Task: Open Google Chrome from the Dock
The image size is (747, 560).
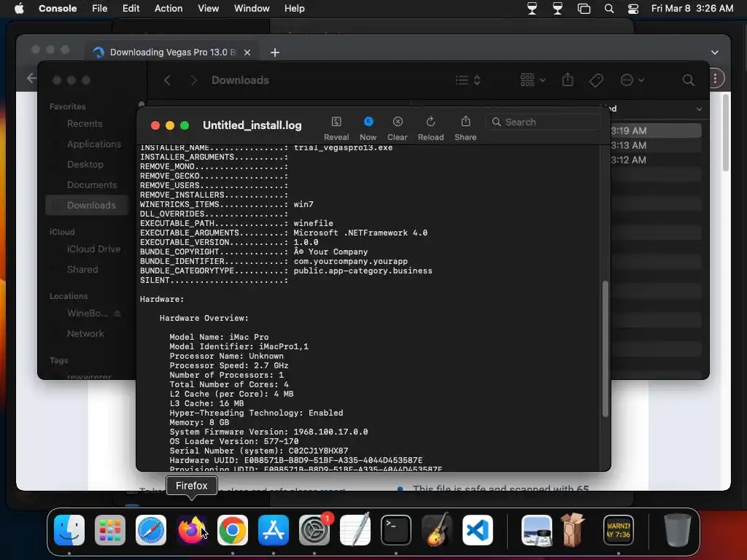Action: click(x=233, y=530)
